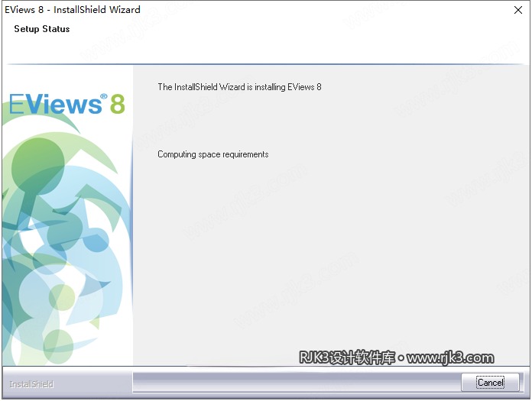Click 'The InstallShield Wizard is installing EViews 8' text
Viewport: 532px width, 401px height.
tap(239, 87)
